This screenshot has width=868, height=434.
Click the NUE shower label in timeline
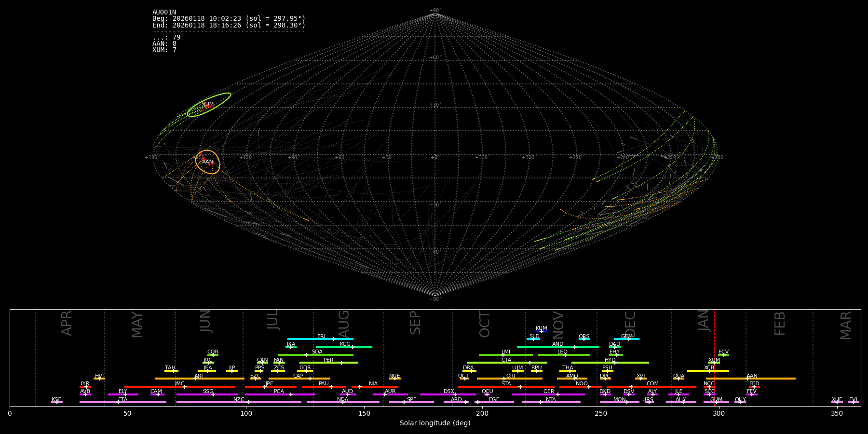pyautogui.click(x=395, y=376)
